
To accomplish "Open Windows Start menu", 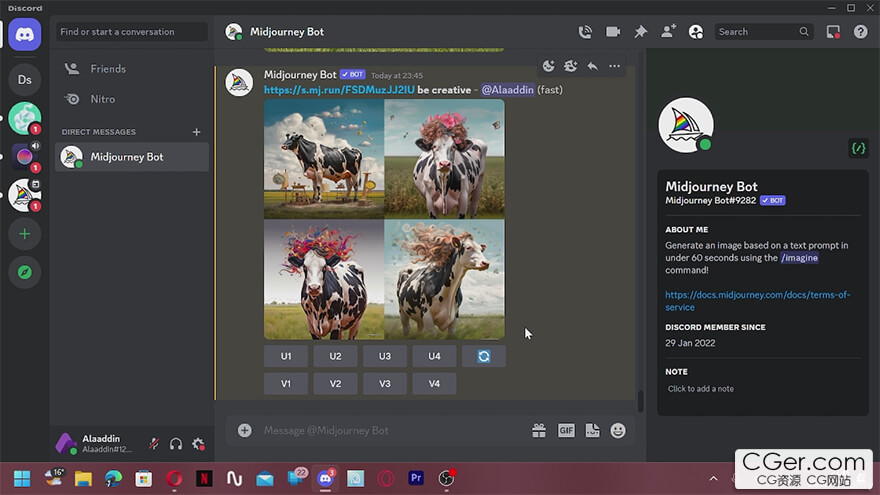I will pos(22,479).
